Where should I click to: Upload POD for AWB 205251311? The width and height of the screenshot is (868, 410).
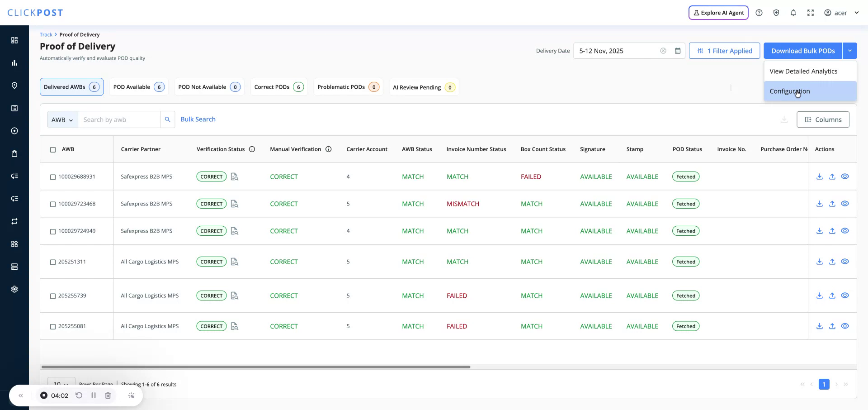coord(832,262)
